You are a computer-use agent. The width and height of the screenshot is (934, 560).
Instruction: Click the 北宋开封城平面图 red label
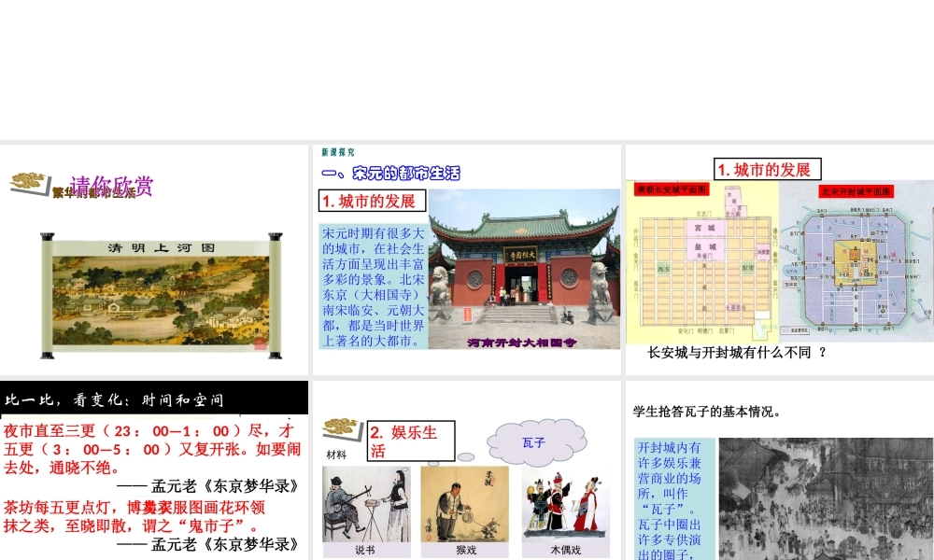[856, 191]
